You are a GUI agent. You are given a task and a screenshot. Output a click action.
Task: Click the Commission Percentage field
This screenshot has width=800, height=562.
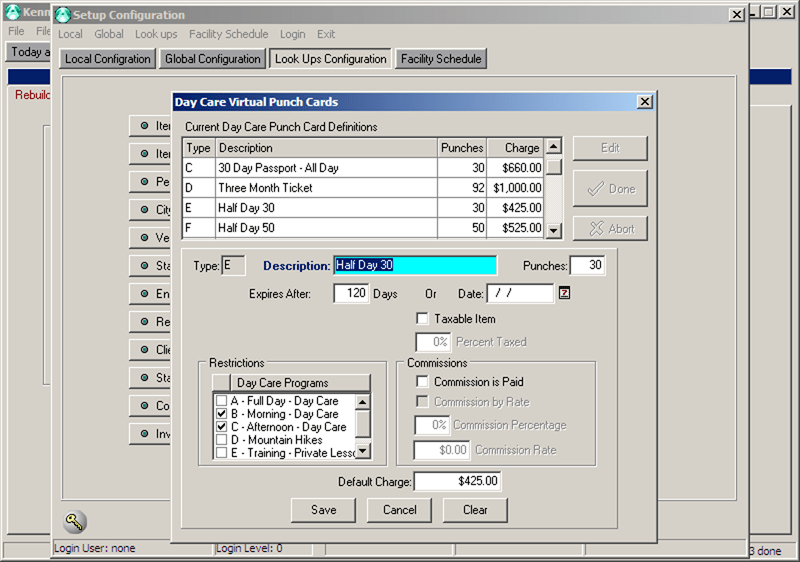point(432,425)
